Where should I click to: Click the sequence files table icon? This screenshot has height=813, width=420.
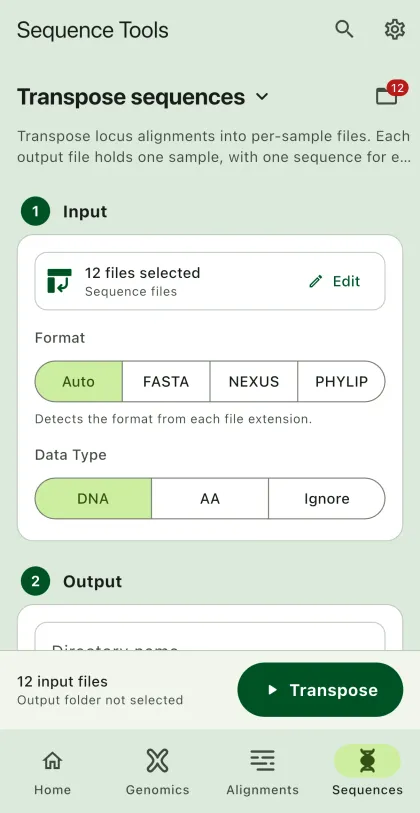pos(59,281)
